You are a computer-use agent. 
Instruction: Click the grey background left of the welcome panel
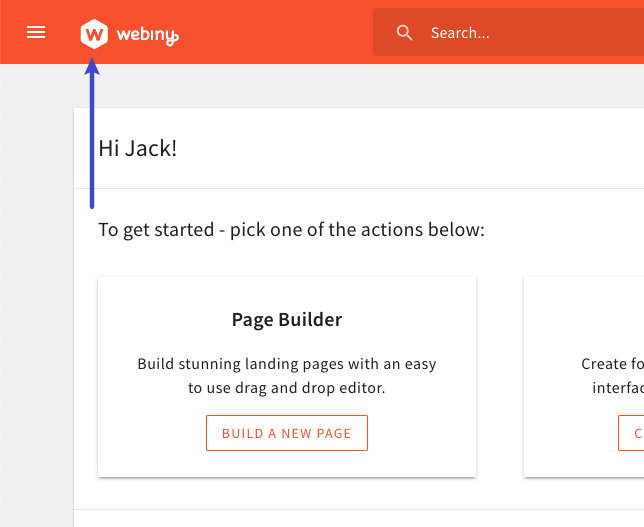coord(36,300)
